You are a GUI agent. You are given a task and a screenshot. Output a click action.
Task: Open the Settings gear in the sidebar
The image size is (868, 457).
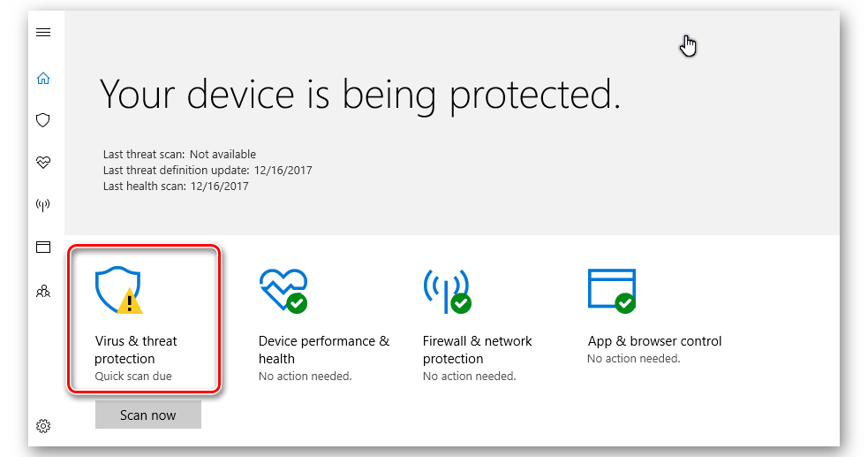(x=43, y=425)
